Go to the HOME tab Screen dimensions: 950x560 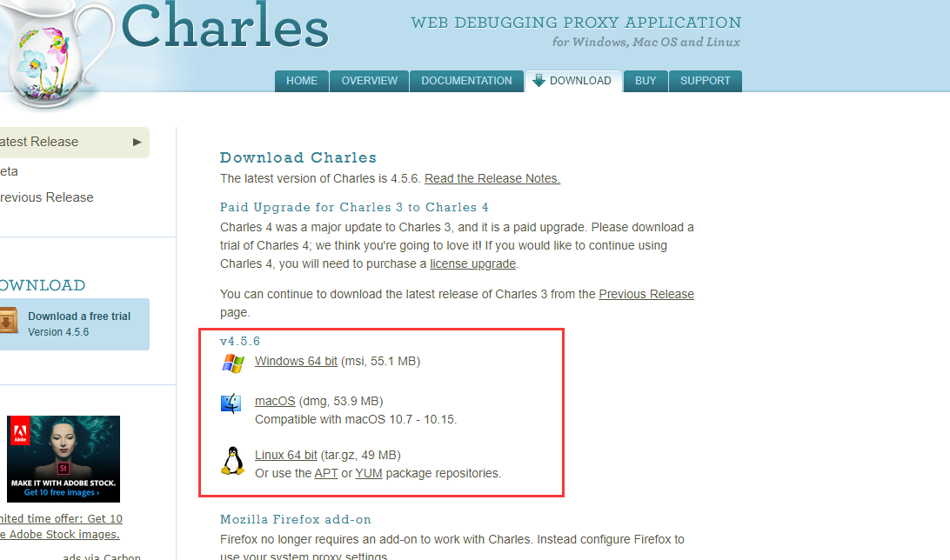point(302,81)
